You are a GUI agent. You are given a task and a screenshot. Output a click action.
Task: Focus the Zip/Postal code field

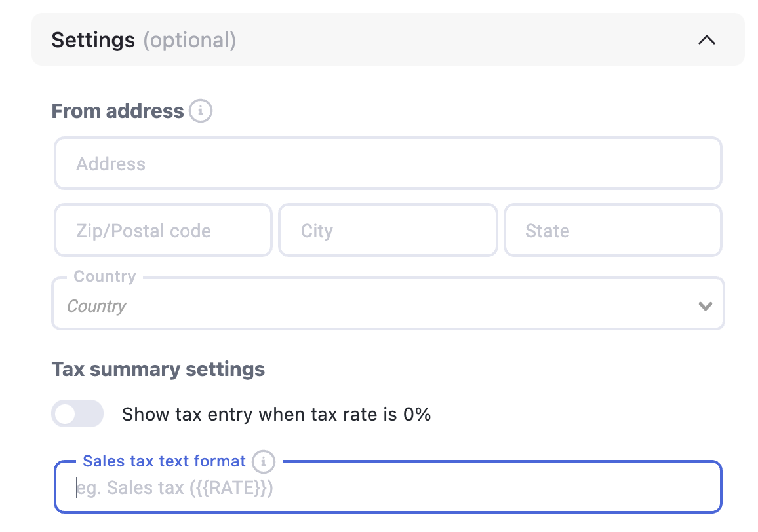163,230
